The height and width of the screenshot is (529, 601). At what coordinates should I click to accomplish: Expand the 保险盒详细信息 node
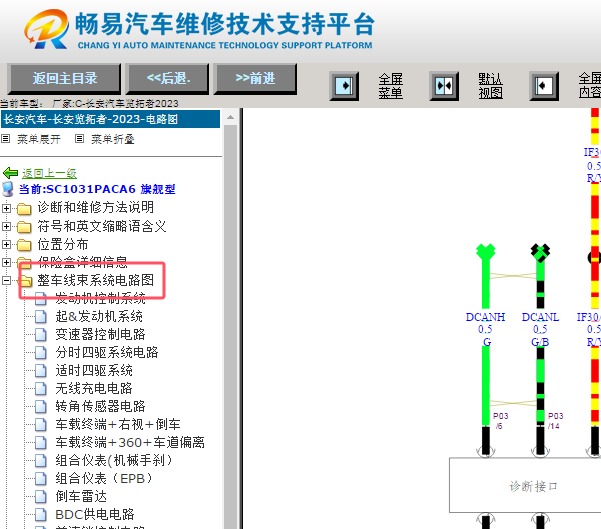(x=6, y=262)
